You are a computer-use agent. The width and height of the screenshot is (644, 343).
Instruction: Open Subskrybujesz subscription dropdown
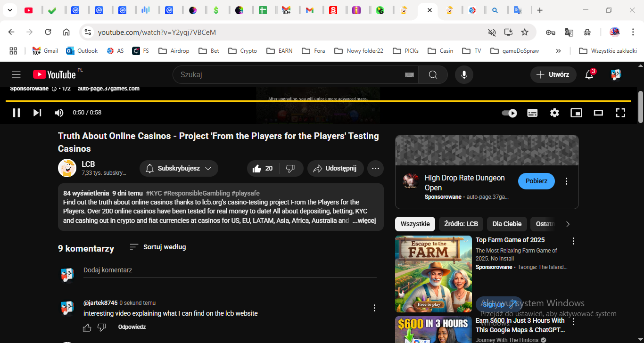(179, 168)
